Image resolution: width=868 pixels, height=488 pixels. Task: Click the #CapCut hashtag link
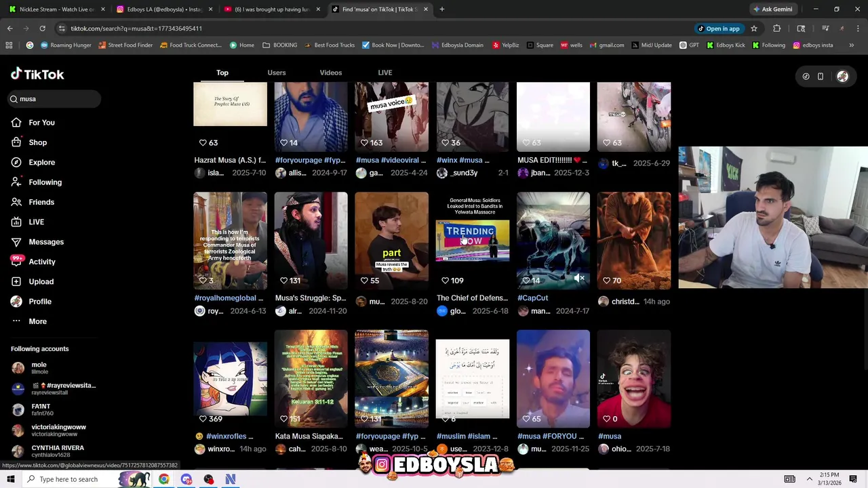[532, 298]
